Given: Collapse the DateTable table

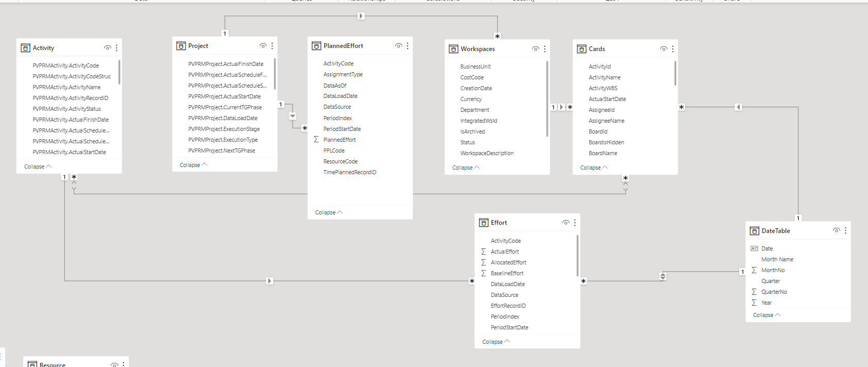Looking at the screenshot, I should 766,315.
